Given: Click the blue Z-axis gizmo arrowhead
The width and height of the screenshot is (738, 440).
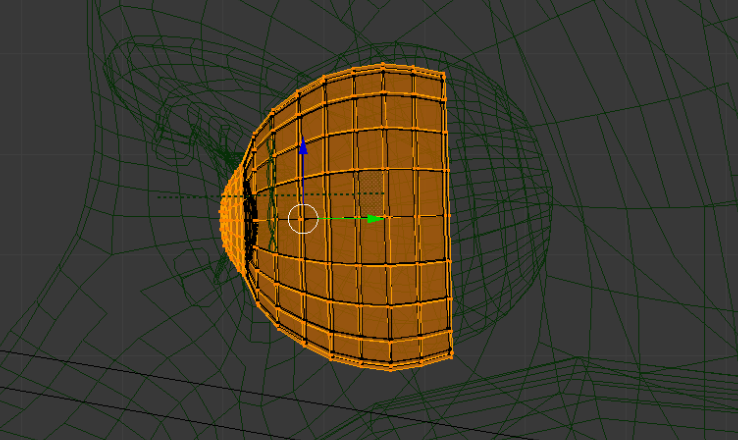Looking at the screenshot, I should (x=303, y=146).
